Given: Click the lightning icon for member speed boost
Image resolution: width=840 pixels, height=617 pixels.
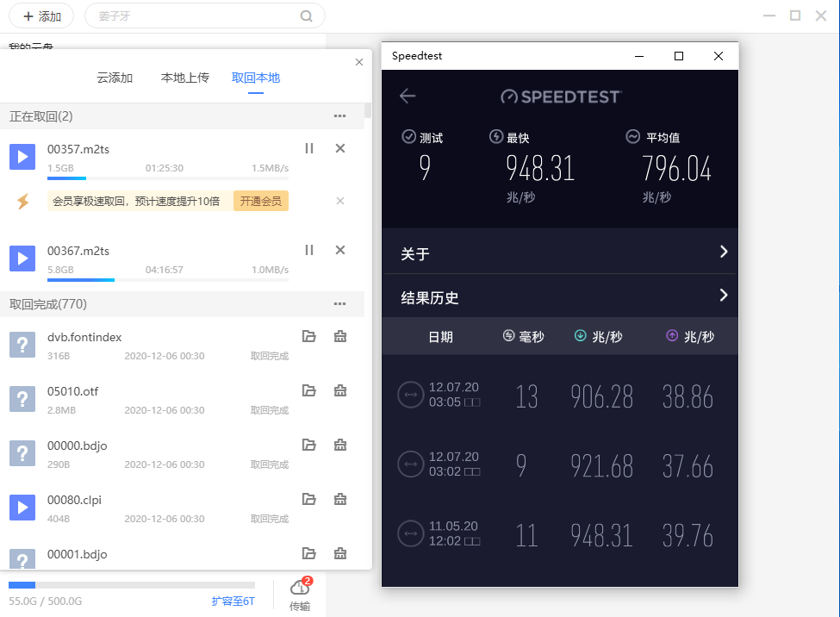Looking at the screenshot, I should click(x=23, y=200).
